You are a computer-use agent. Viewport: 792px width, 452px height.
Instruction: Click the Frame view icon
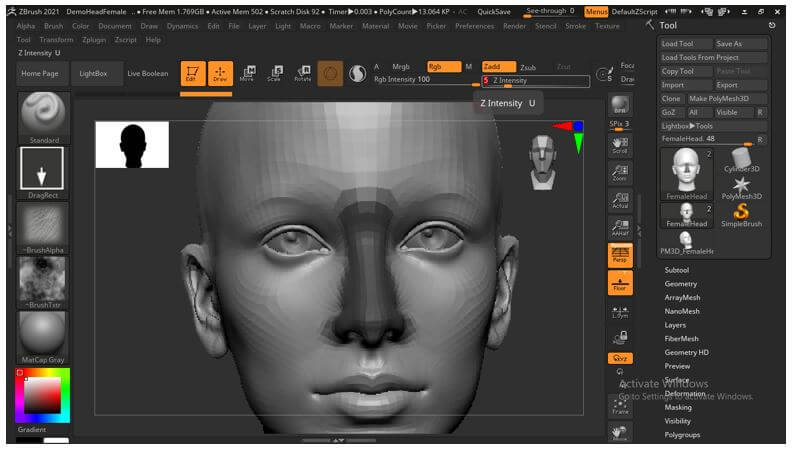pyautogui.click(x=620, y=406)
